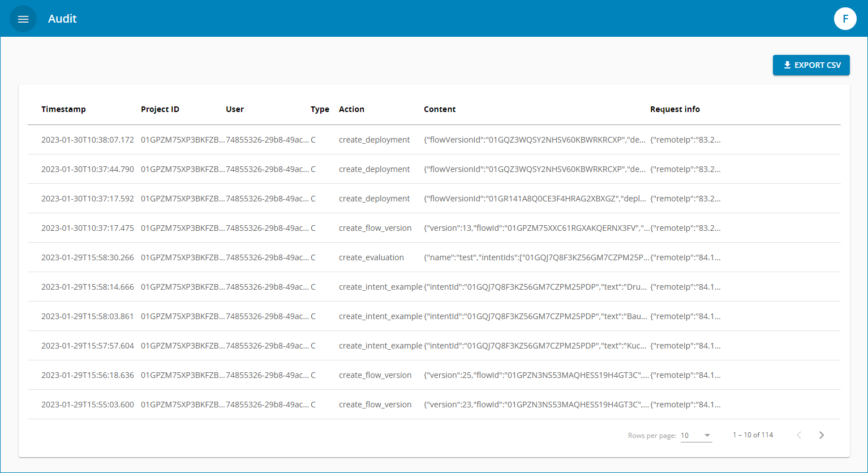Click the Request info column header
This screenshot has height=473, width=868.
point(675,109)
